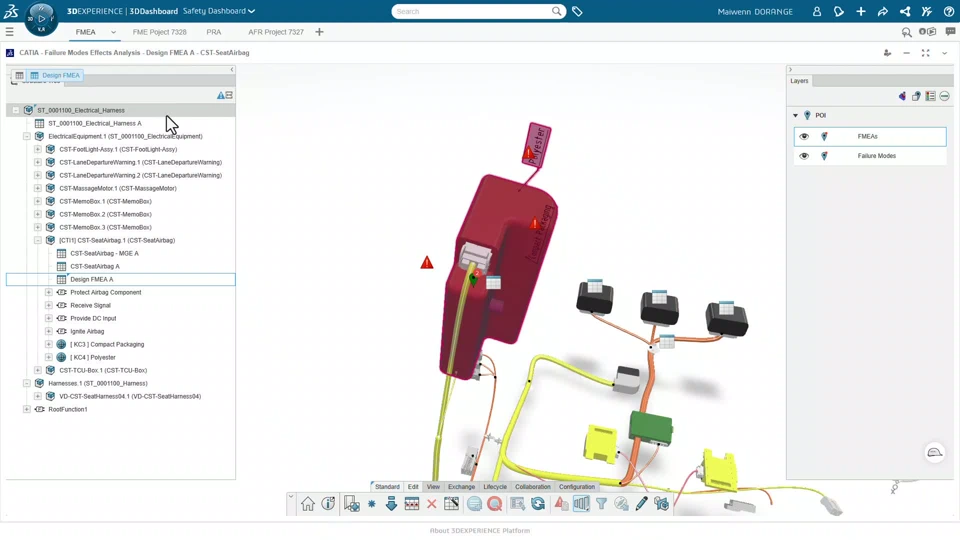The height and width of the screenshot is (540, 960).
Task: Click the red-dotted table toolbar icon
Action: click(x=411, y=503)
